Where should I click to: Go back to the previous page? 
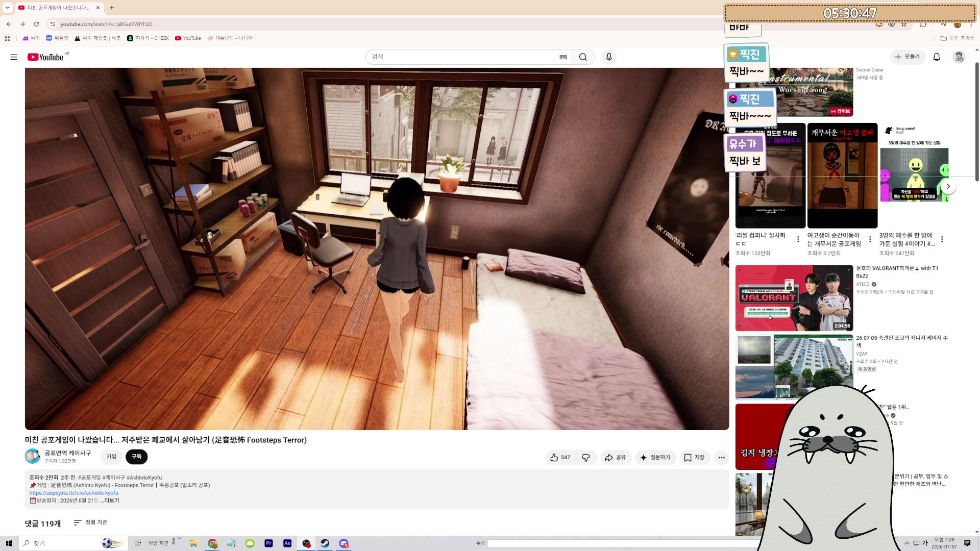(x=9, y=24)
